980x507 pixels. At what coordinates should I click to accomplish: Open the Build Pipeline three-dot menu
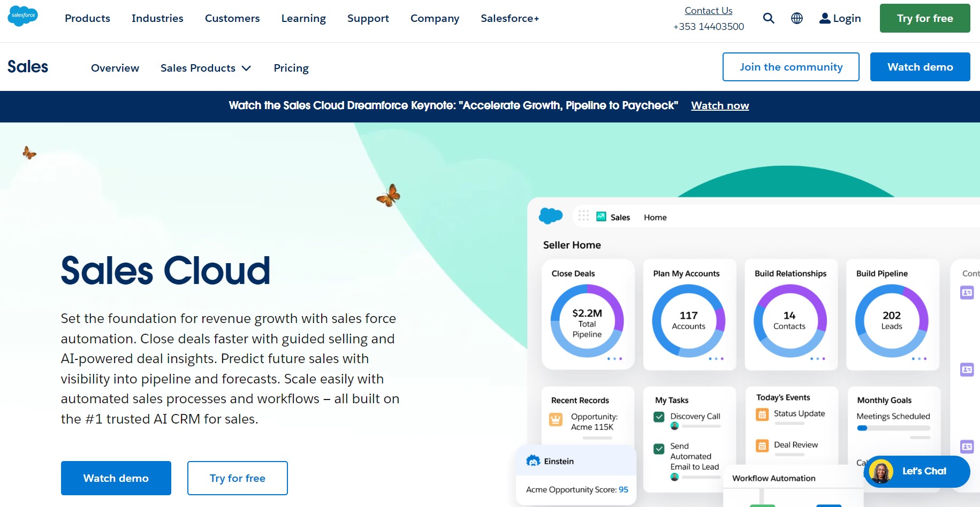pyautogui.click(x=919, y=359)
